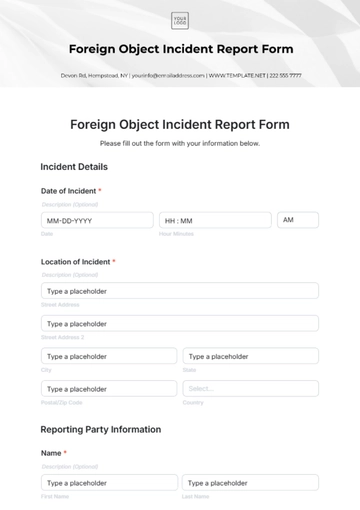Click the 'Date of Incident' label
The height and width of the screenshot is (510, 360).
68,191
